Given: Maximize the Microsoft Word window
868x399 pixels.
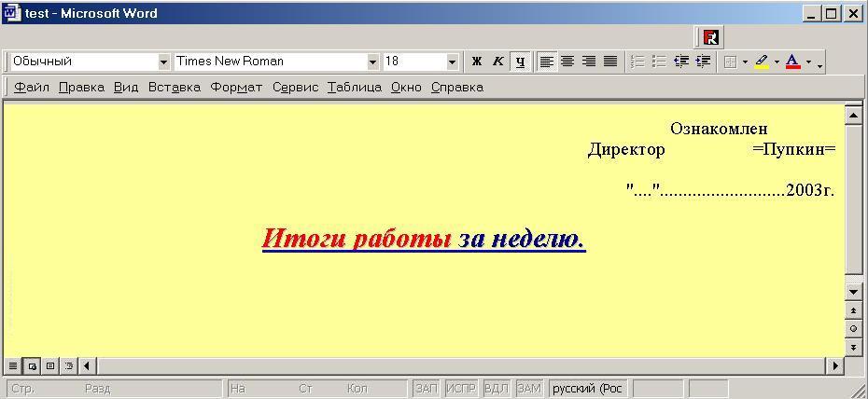Looking at the screenshot, I should pos(832,14).
